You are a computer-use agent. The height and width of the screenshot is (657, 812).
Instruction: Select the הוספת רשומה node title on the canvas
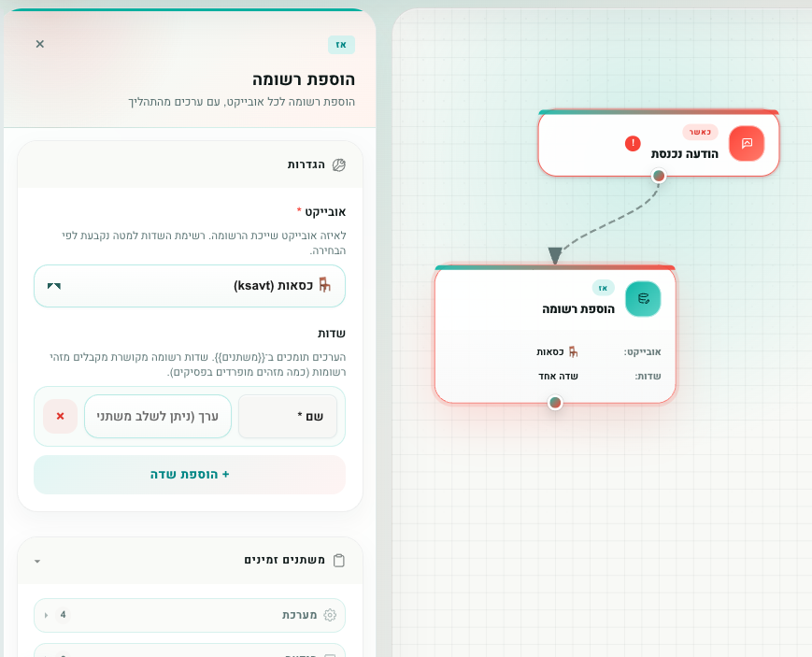click(x=578, y=309)
